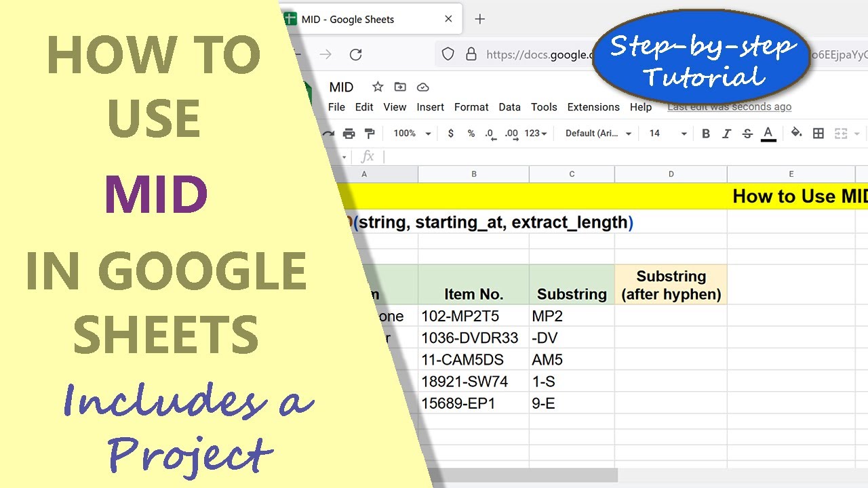Viewport: 868px width, 488px height.
Task: Select cell containing 18921-SW74
Action: (473, 382)
